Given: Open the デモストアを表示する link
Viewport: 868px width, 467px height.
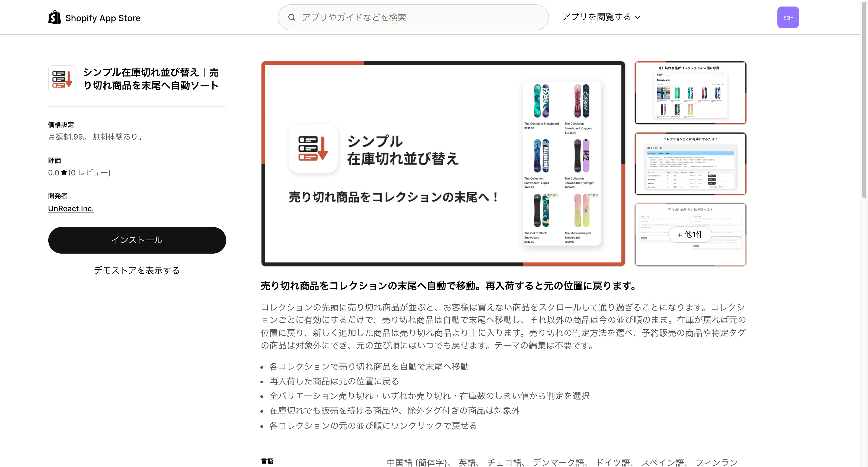Looking at the screenshot, I should point(137,270).
